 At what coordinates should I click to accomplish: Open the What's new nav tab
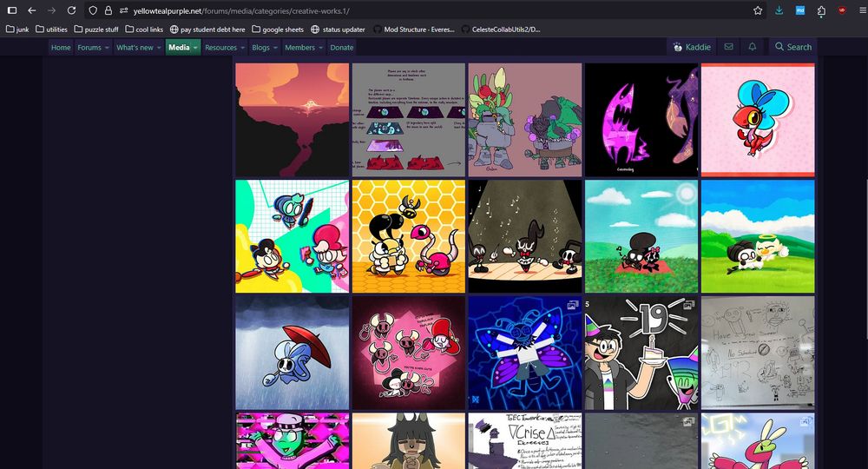click(x=135, y=48)
